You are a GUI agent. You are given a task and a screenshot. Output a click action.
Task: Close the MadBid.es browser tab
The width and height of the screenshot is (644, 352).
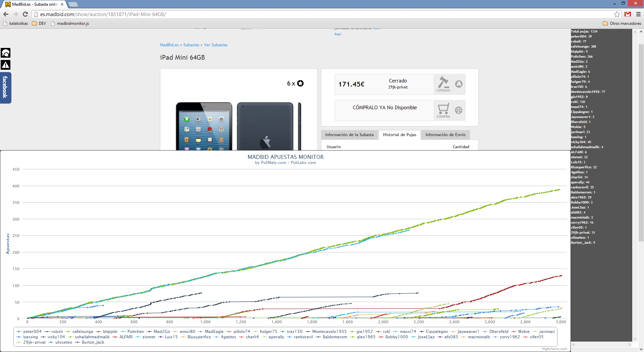[x=62, y=4]
